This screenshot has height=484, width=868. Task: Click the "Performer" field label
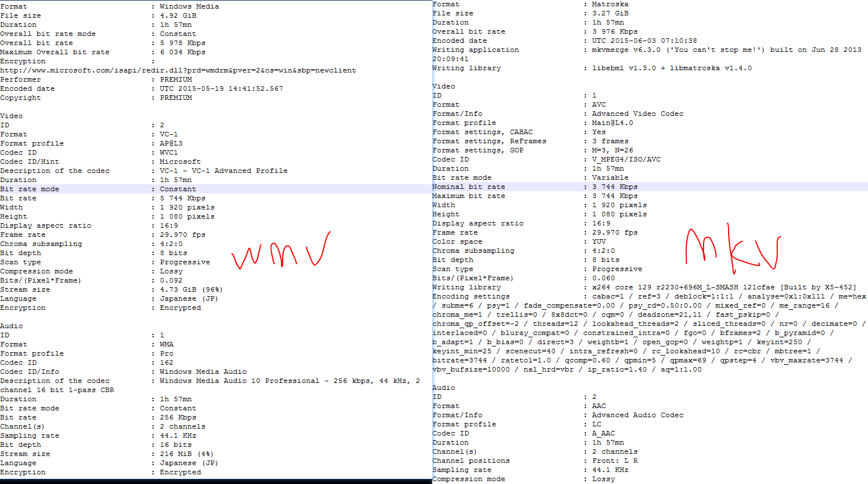[x=21, y=79]
